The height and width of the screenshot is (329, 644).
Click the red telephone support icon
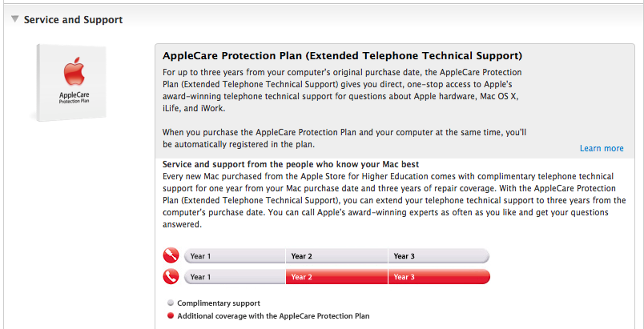click(171, 276)
